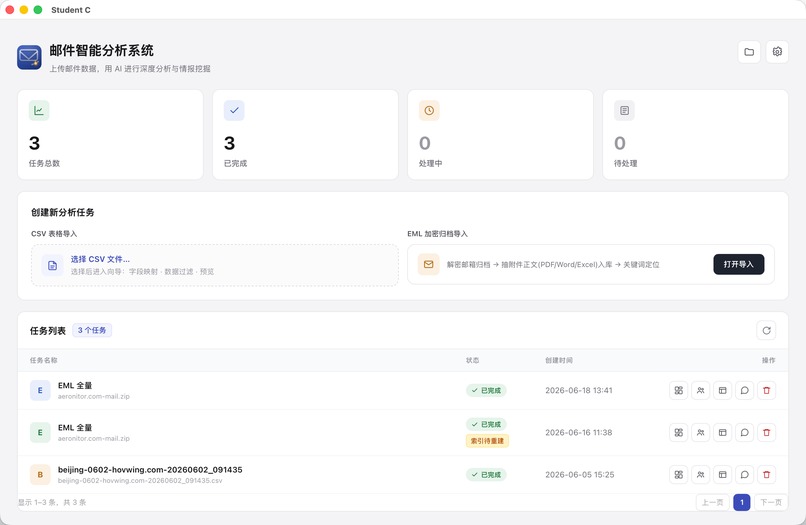Image resolution: width=806 pixels, height=525 pixels.
Task: Open the beijing-0602-hovwing.com-20260602_091435 task name
Action: tap(150, 469)
